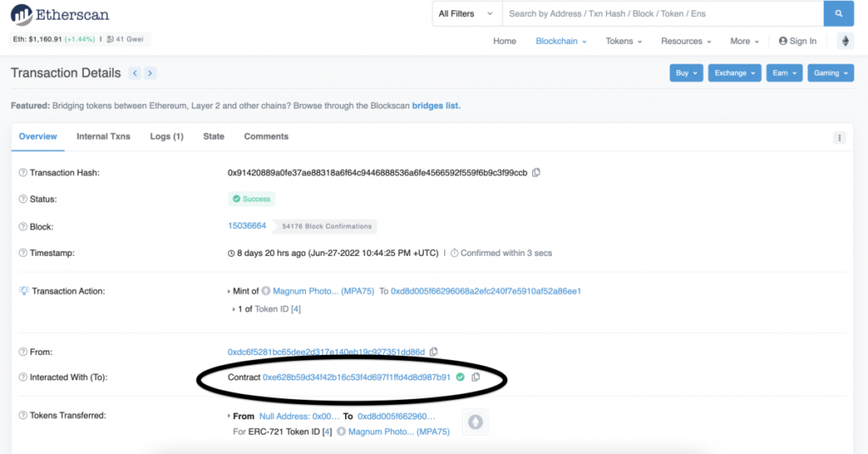The width and height of the screenshot is (868, 454).
Task: Open Magnum Photo (MPA75) link in Tokens Transferred
Action: [x=398, y=431]
